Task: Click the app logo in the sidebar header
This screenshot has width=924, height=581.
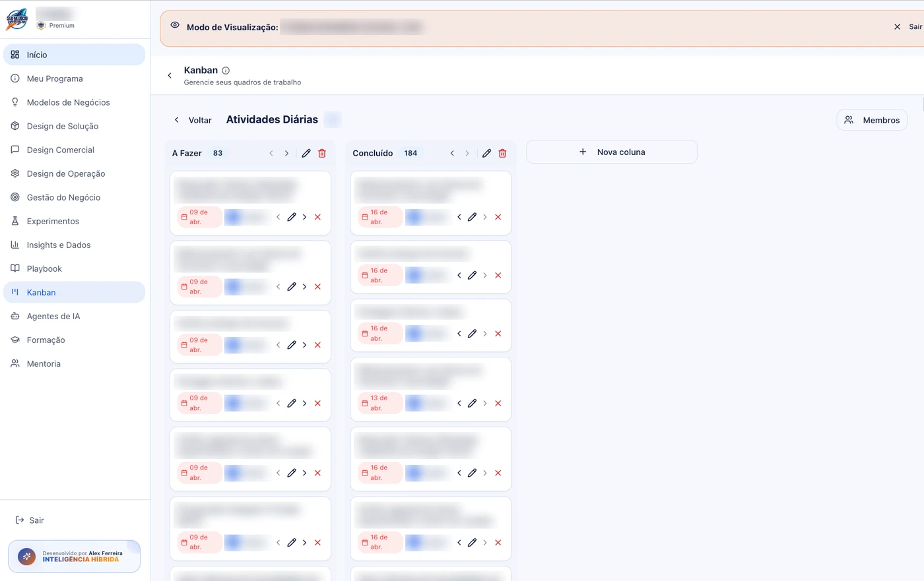Action: point(17,19)
